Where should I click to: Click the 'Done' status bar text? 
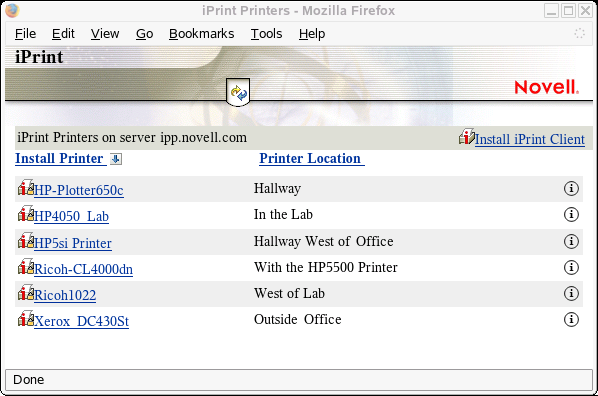(x=29, y=380)
